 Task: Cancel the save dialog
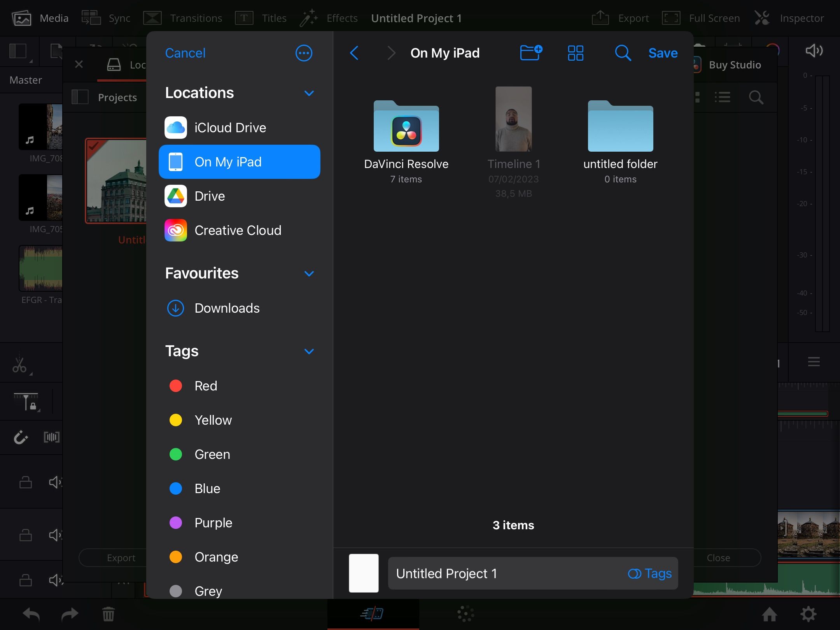[185, 53]
